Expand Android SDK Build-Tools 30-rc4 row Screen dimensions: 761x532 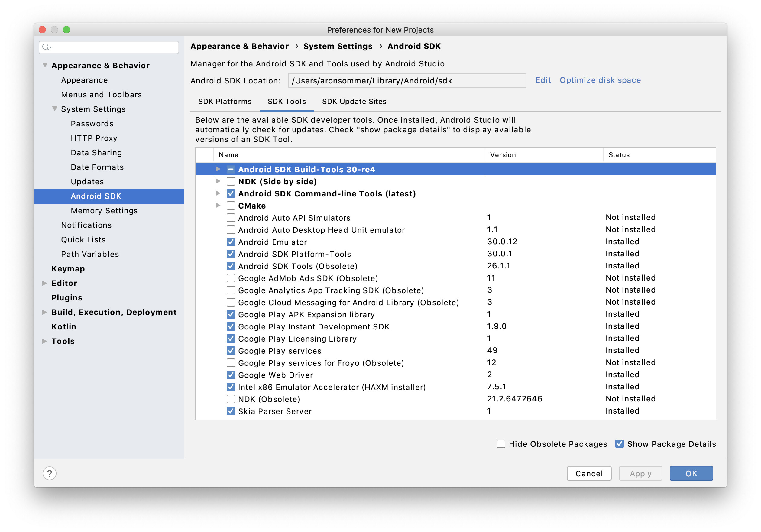tap(218, 169)
